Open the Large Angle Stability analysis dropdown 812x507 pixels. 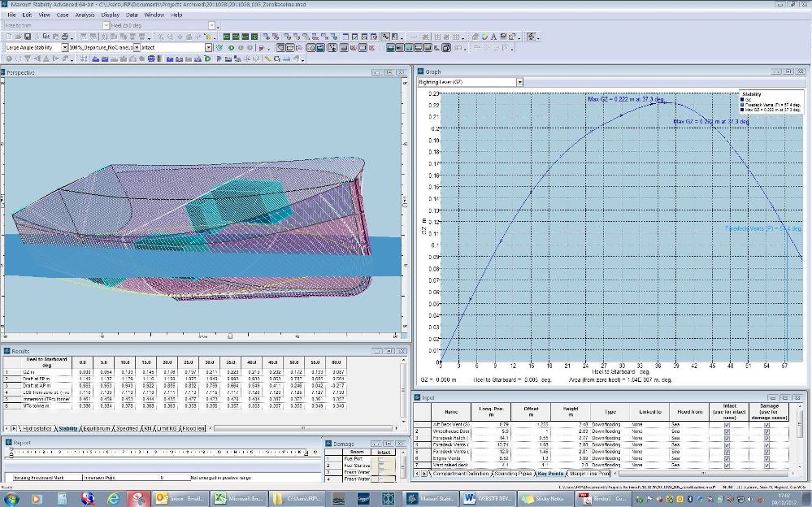[x=64, y=48]
